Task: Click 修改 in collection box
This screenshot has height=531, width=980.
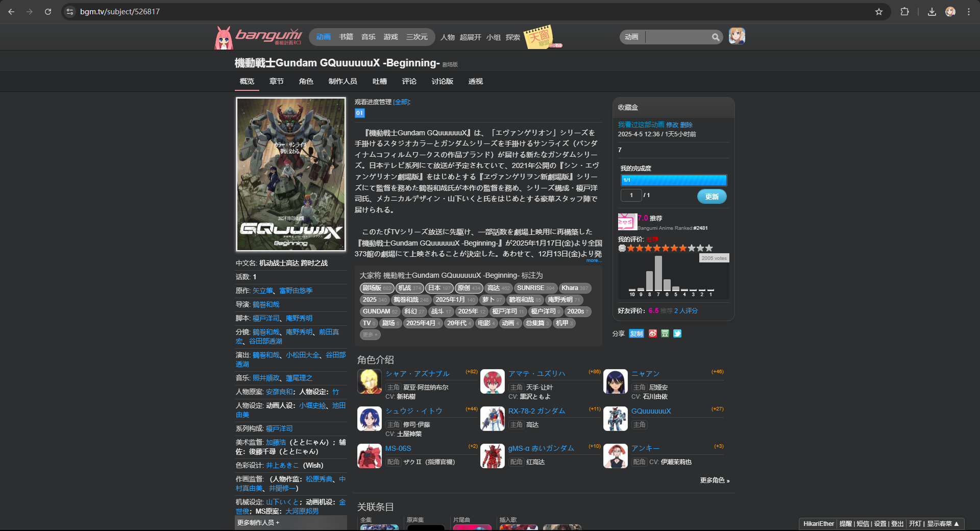Action: tap(672, 125)
